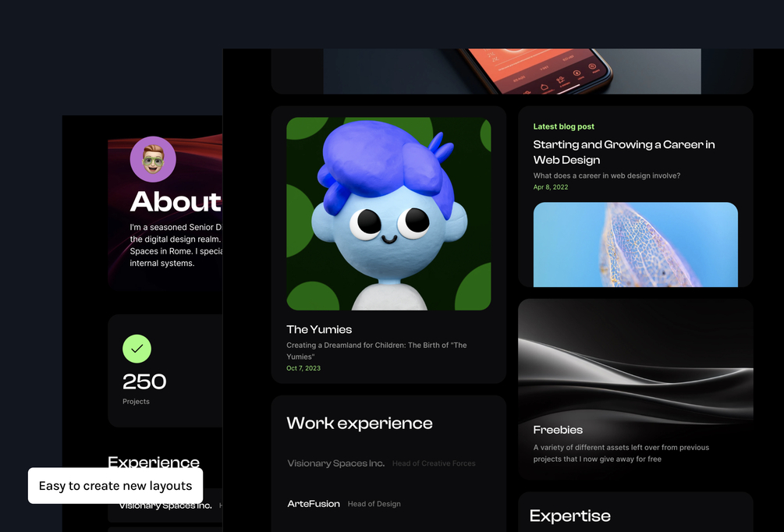Open the Freebies card title

(558, 430)
